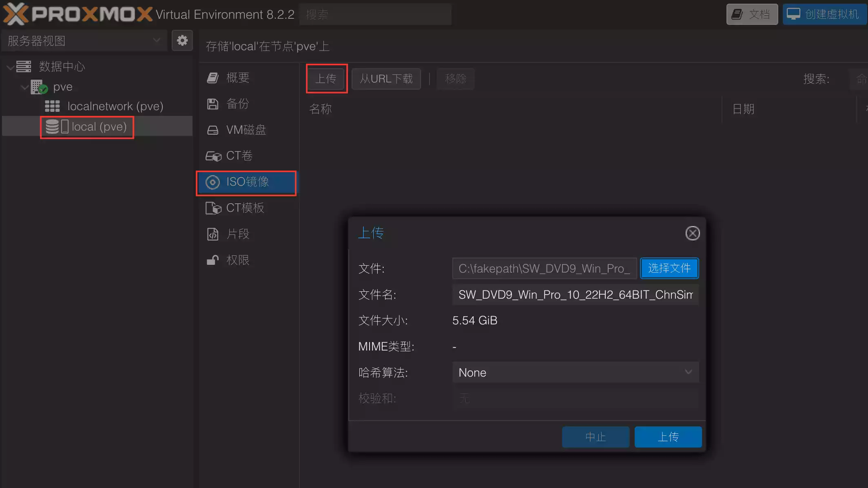The image size is (868, 488).
Task: Click the gear settings icon beside server view
Action: [x=182, y=40]
